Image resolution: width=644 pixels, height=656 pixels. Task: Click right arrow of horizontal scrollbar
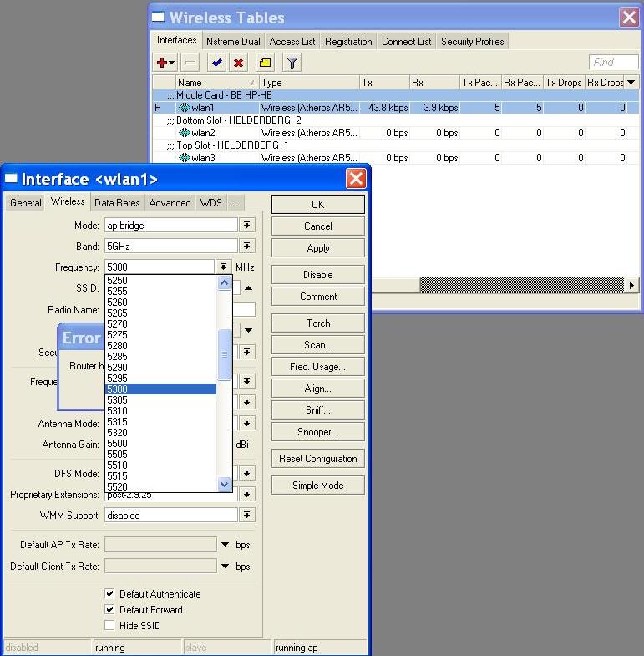(x=631, y=285)
